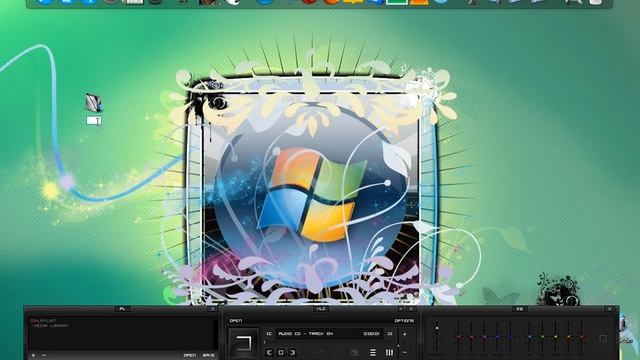Adjust the light-blue-knob EQ band slider
Screen dimensions: 640x360
529,337
